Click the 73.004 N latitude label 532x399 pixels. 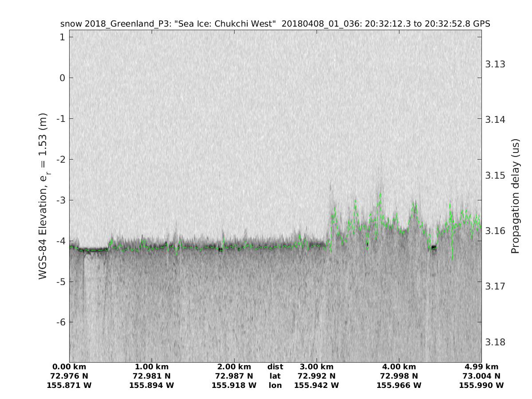(x=481, y=376)
